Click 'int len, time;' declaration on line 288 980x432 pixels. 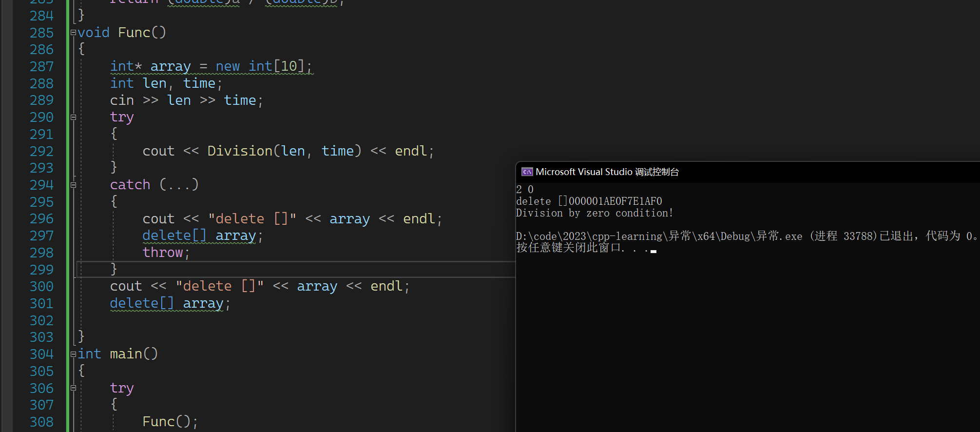(166, 83)
